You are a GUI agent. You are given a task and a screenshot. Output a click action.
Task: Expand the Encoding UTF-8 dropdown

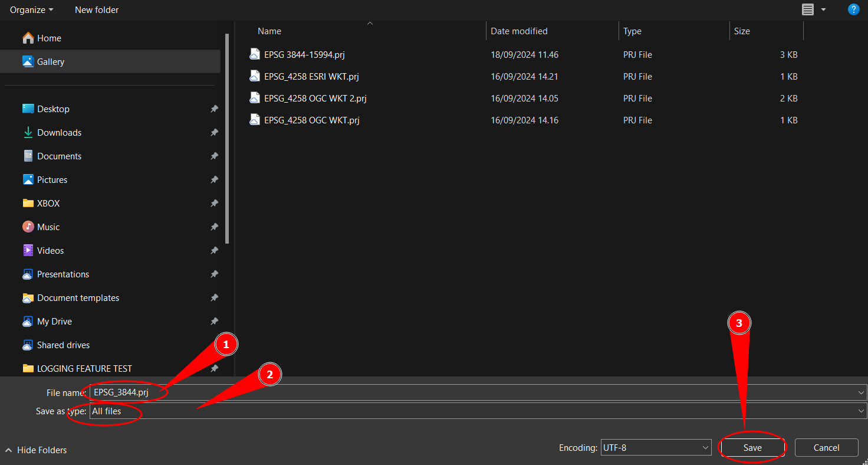click(656, 448)
